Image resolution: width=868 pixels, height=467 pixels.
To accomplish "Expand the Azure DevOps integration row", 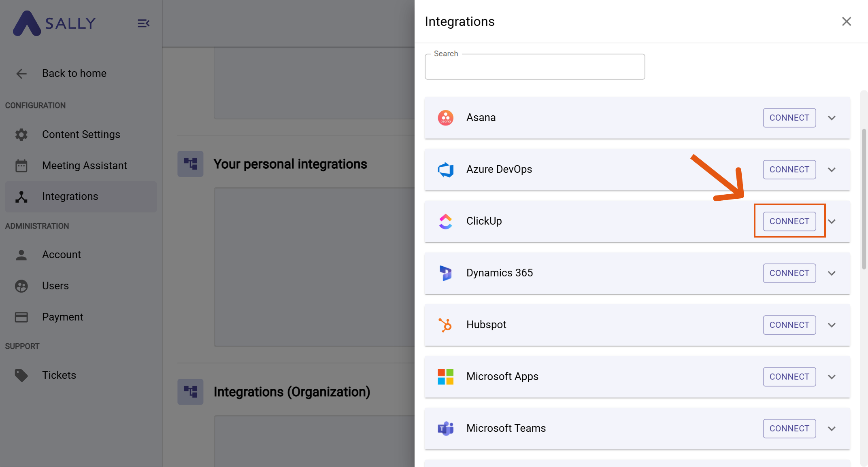I will pos(832,170).
